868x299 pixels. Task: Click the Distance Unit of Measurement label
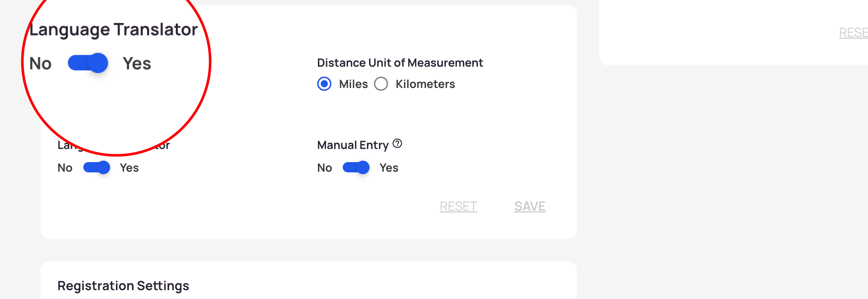[x=400, y=63]
